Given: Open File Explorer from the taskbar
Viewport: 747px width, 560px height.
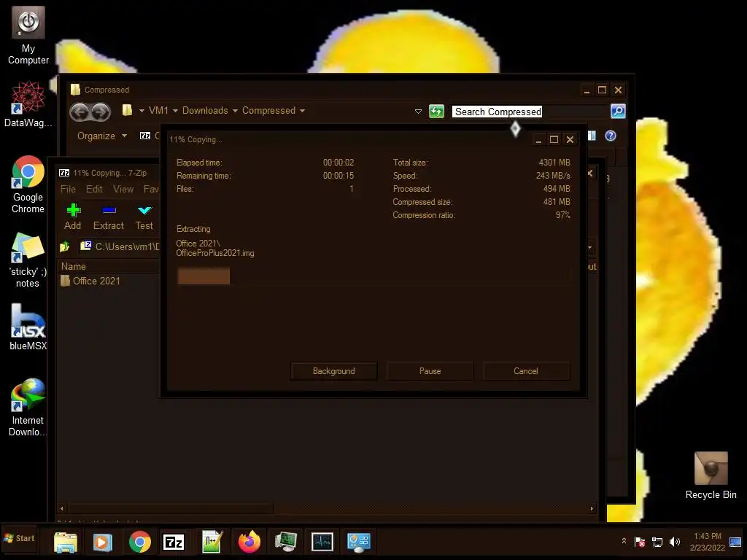Looking at the screenshot, I should click(66, 542).
